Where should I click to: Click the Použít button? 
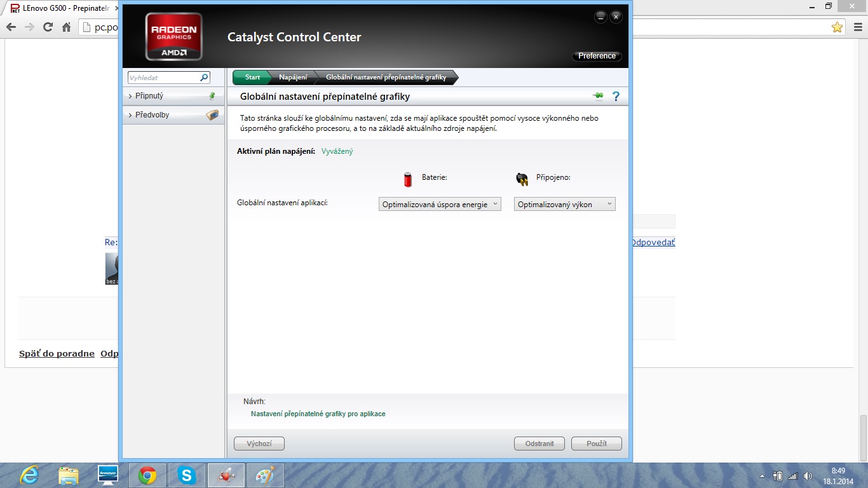point(597,444)
